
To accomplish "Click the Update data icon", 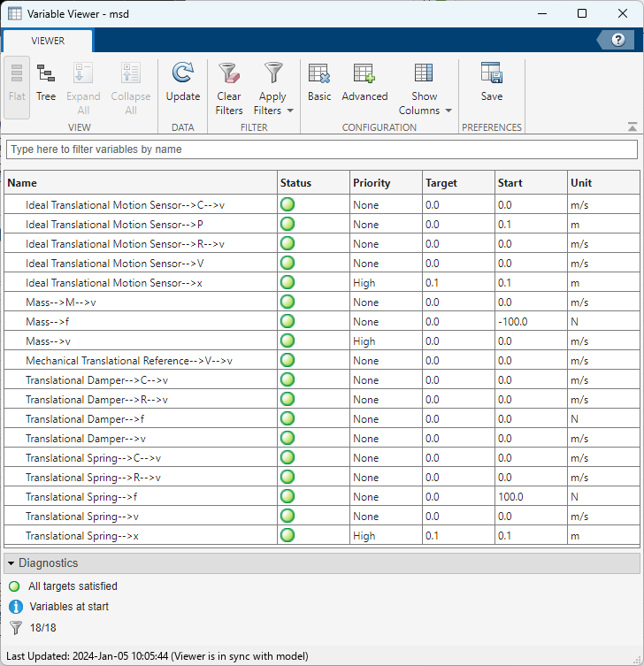I will tap(183, 83).
